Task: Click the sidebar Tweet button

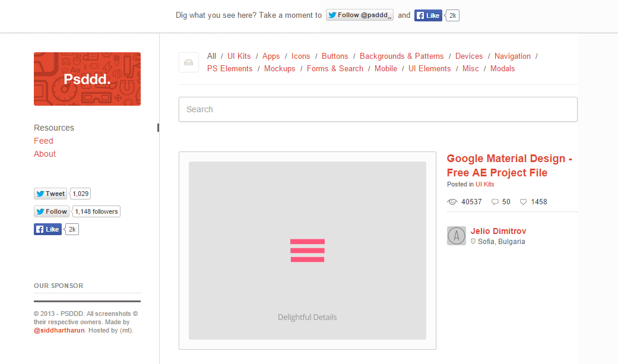Action: [x=50, y=194]
